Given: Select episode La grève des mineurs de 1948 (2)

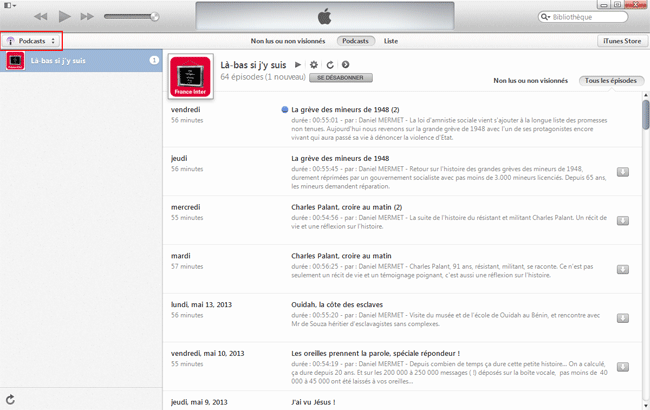Looking at the screenshot, I should [345, 110].
